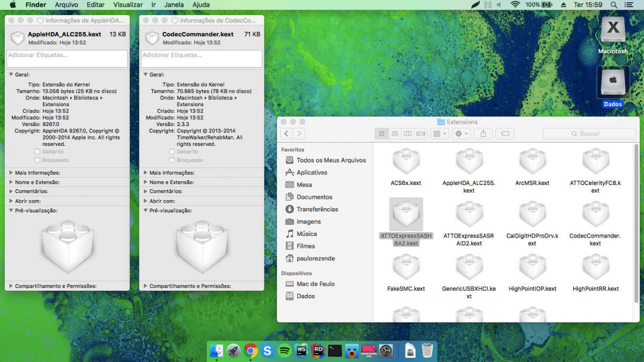Open the Ajuda menu
This screenshot has width=644, height=362.
[x=201, y=5]
